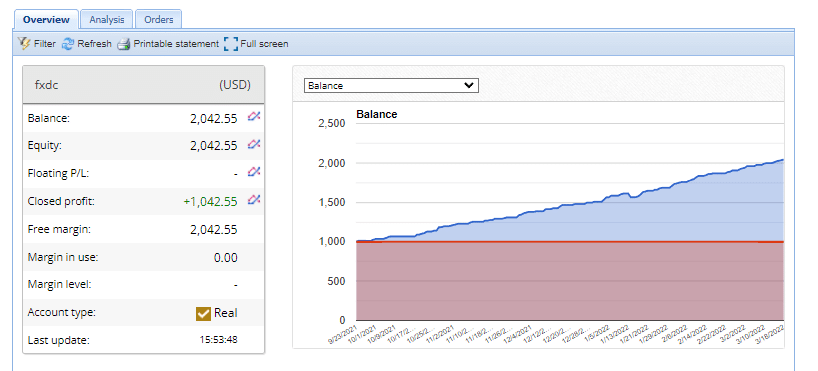Image resolution: width=818 pixels, height=371 pixels.
Task: Click the Filter funnel icon
Action: click(x=24, y=44)
